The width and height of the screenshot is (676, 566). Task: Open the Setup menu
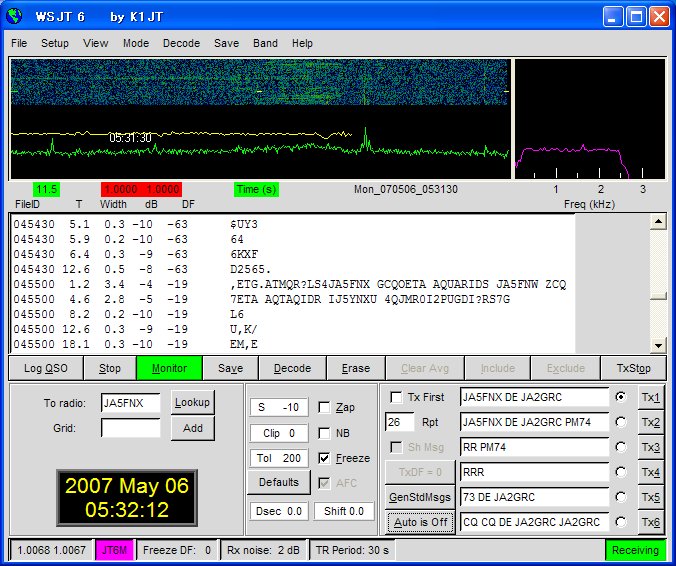pos(55,43)
